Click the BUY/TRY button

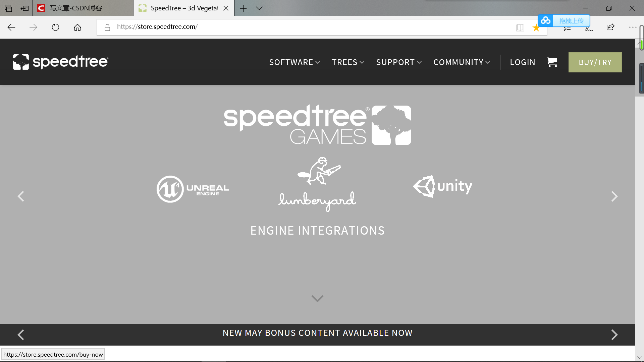click(x=595, y=62)
